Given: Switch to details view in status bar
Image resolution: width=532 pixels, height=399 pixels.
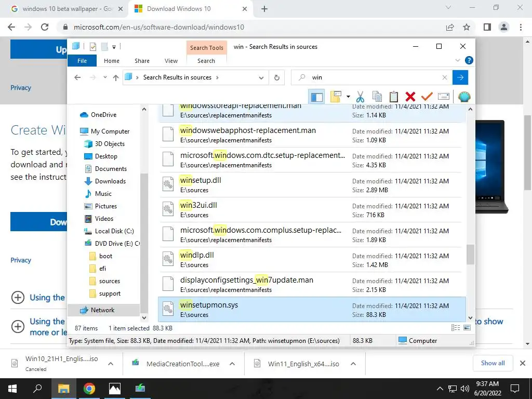Looking at the screenshot, I should (x=455, y=328).
